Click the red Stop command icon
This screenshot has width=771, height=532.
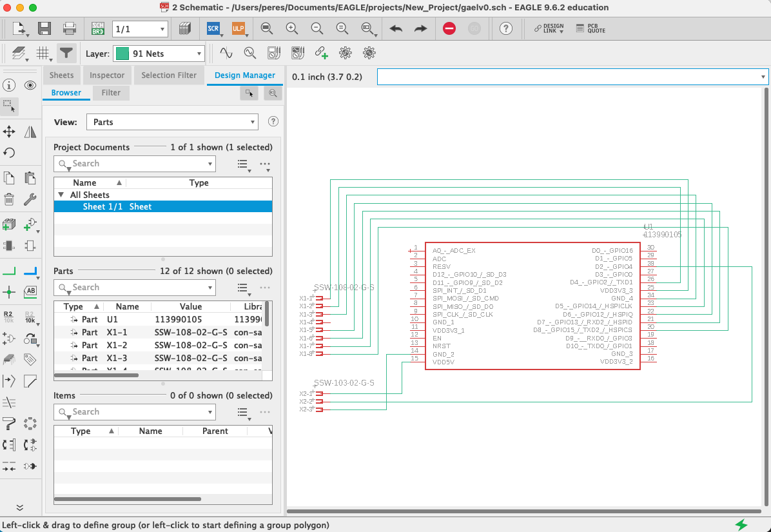click(449, 28)
